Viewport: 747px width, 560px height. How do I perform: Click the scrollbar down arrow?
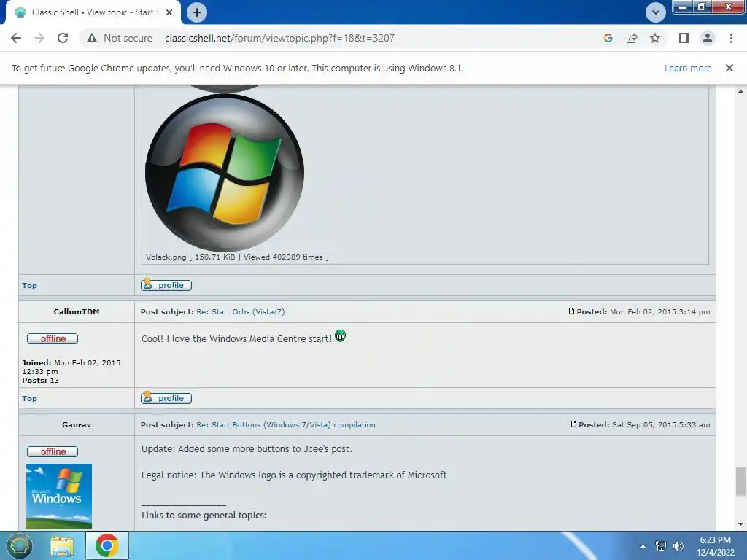click(x=740, y=524)
